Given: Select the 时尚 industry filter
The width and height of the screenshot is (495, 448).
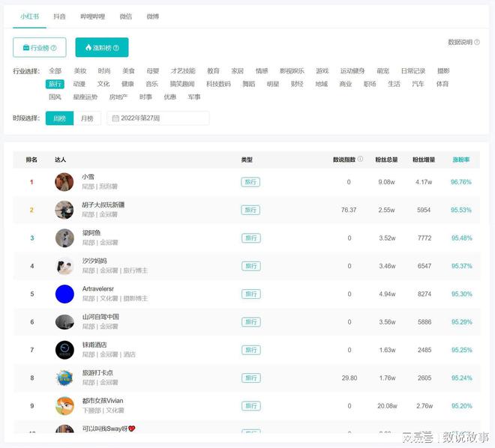Looking at the screenshot, I should (x=104, y=71).
